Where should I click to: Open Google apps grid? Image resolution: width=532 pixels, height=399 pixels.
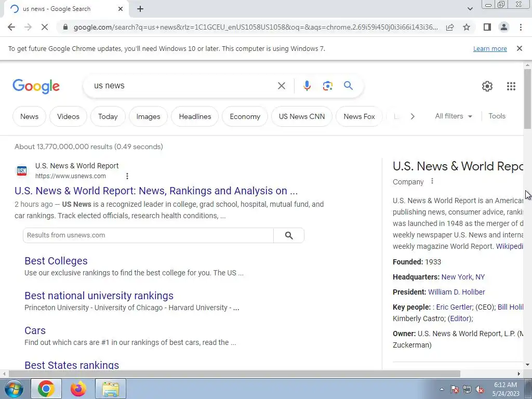[511, 86]
